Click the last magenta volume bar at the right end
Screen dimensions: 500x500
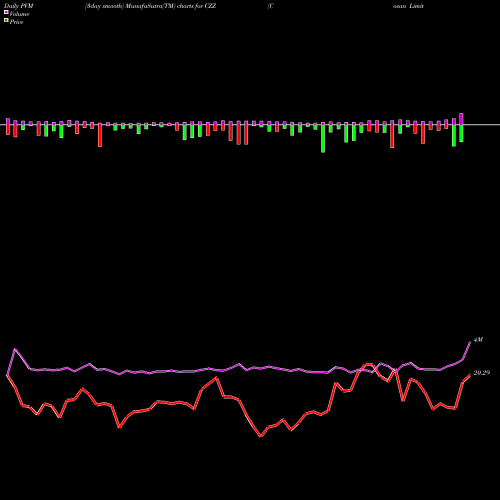461,119
